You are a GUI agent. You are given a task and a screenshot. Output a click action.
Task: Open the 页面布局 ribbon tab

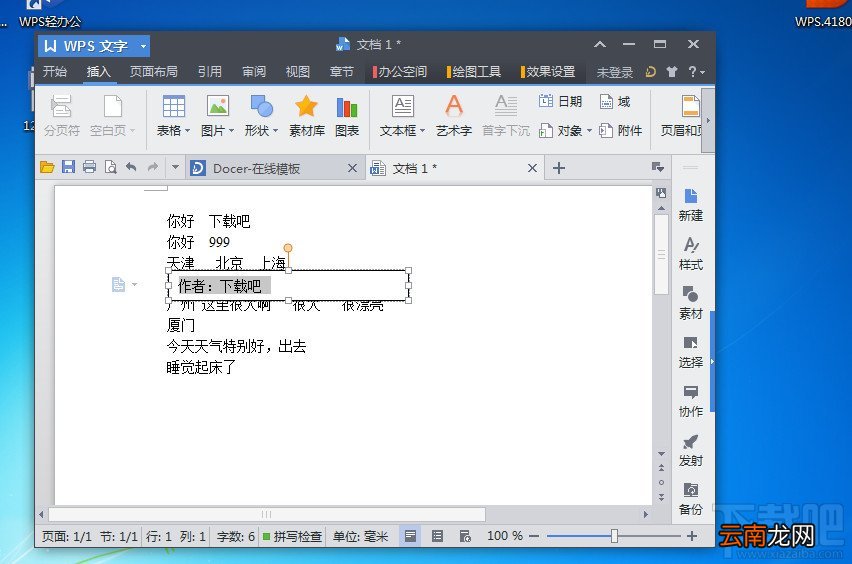[x=153, y=72]
